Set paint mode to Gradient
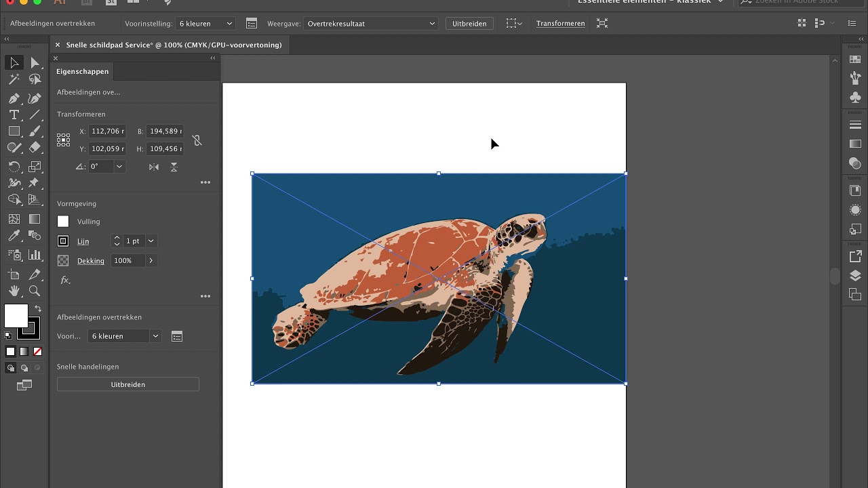The width and height of the screenshot is (868, 488). point(24,351)
